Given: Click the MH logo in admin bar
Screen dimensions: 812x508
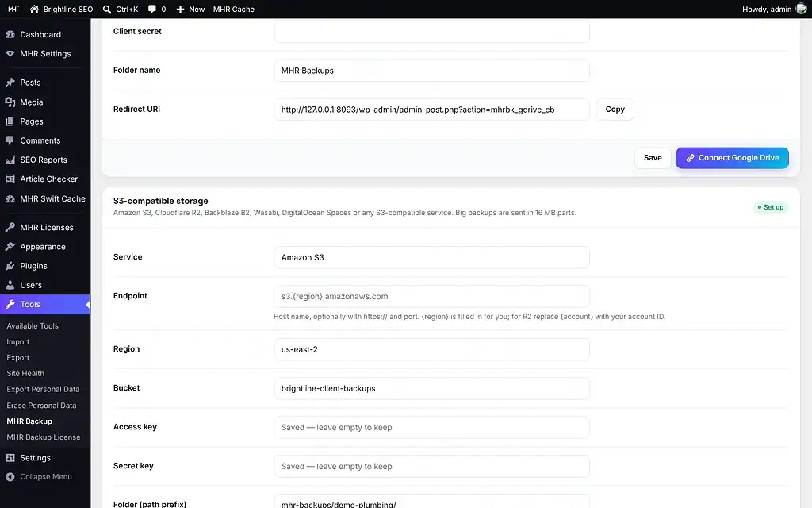Looking at the screenshot, I should tap(13, 9).
